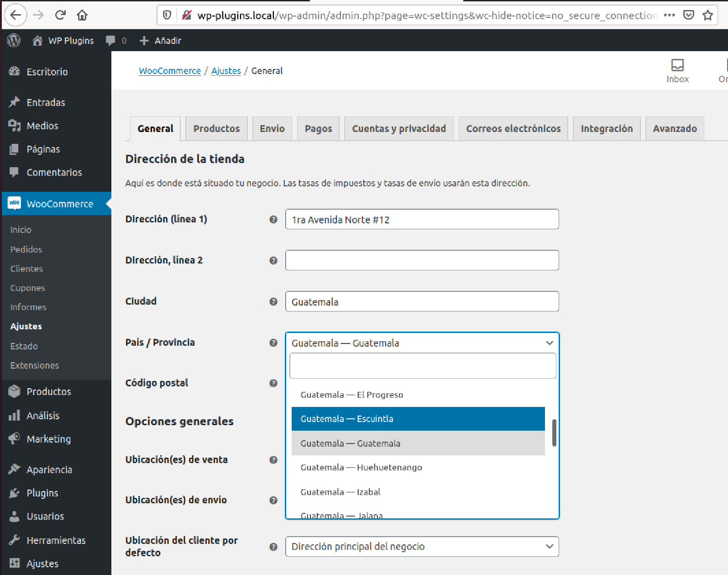Viewport: 728px width, 575px height.
Task: Open the WordPress logo menu
Action: [x=14, y=41]
